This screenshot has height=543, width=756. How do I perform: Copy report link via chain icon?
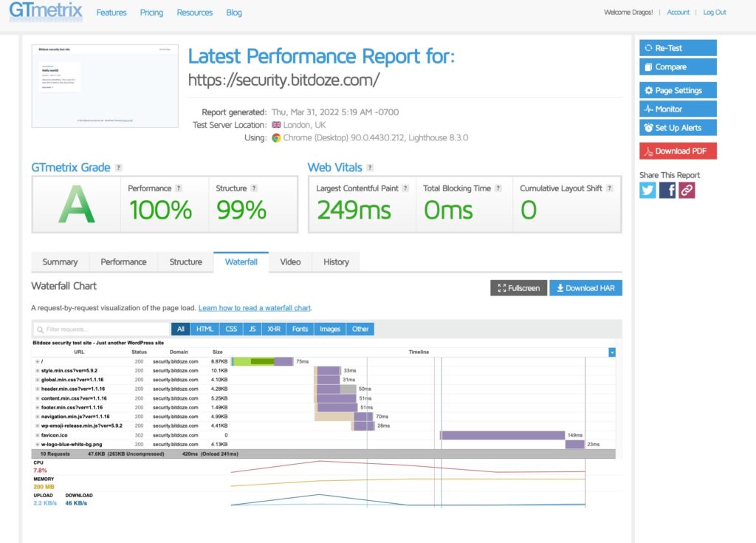pyautogui.click(x=687, y=190)
